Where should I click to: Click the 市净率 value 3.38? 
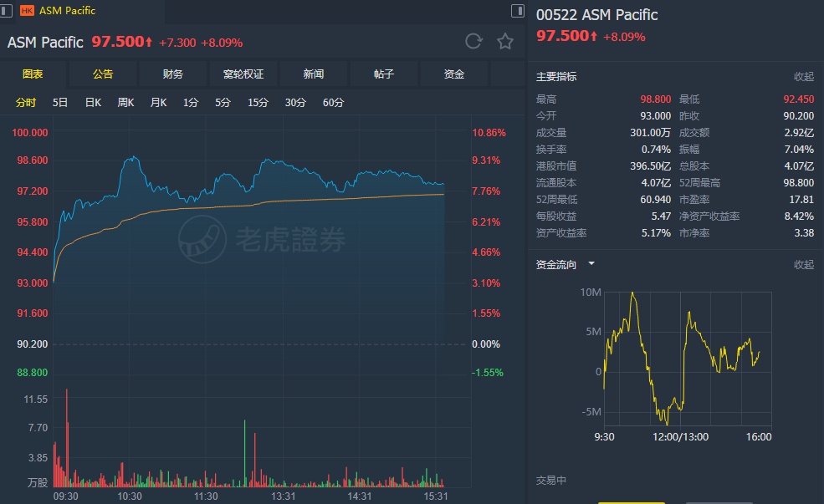pyautogui.click(x=804, y=233)
